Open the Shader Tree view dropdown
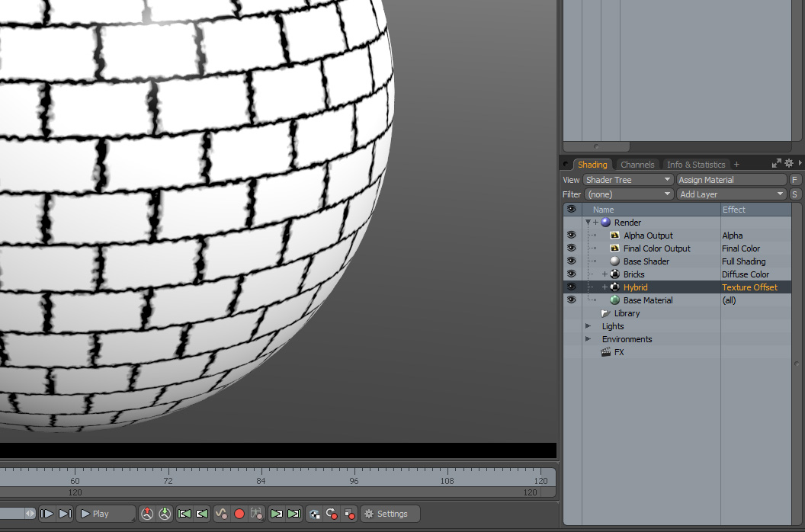This screenshot has width=805, height=532. [x=628, y=180]
